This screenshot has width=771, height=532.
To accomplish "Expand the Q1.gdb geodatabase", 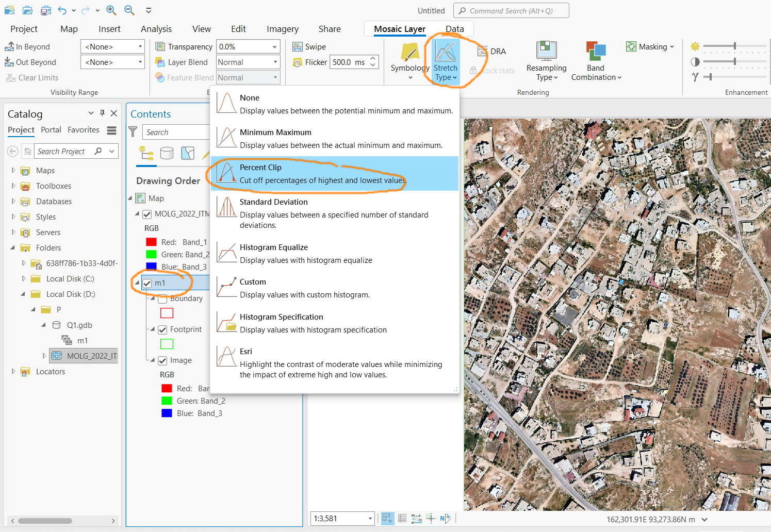I will [43, 325].
